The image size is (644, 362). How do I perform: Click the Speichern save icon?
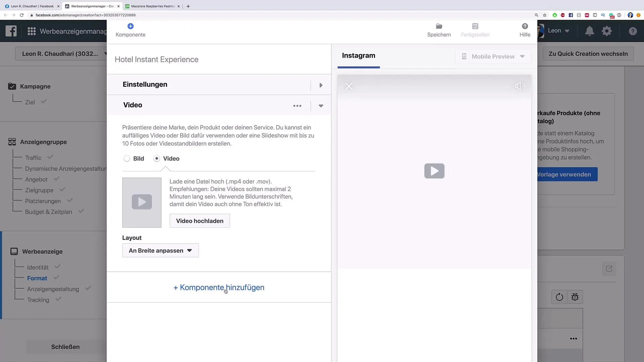click(439, 29)
